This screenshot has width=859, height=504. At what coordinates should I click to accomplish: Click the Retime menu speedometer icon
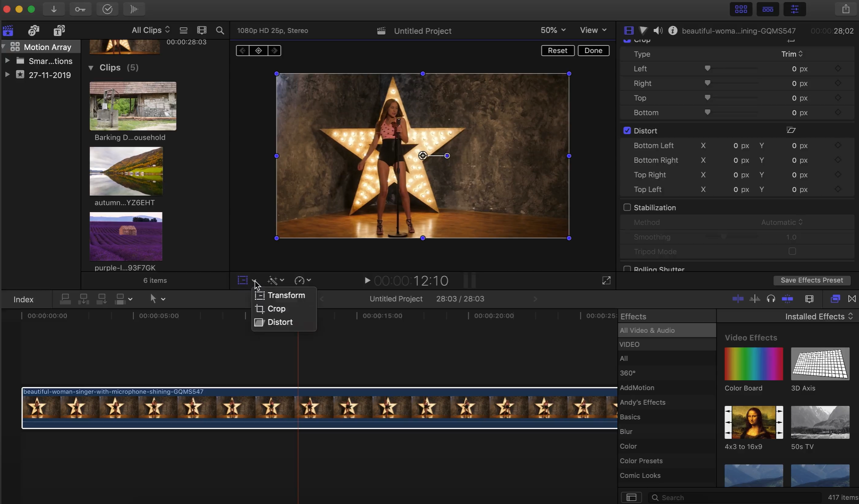pos(300,281)
